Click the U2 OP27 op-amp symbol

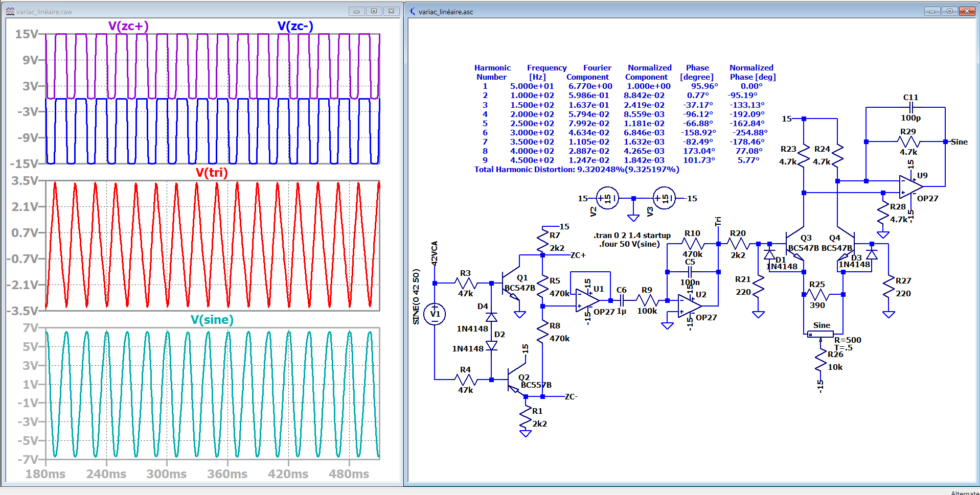(x=689, y=305)
